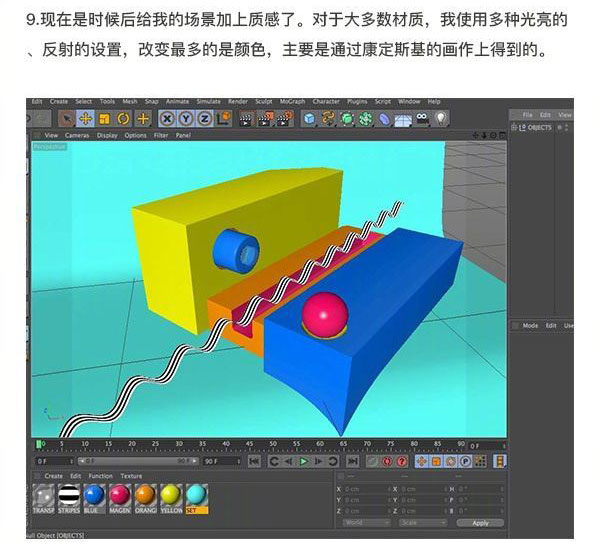Screen dimensions: 600x544
Task: Select the BLUE material
Action: tap(94, 498)
